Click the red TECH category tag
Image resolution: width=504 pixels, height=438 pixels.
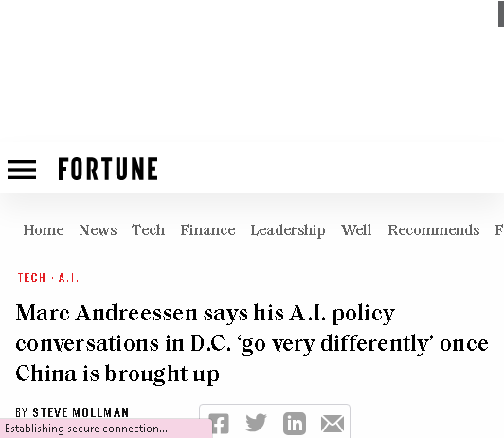pos(31,278)
